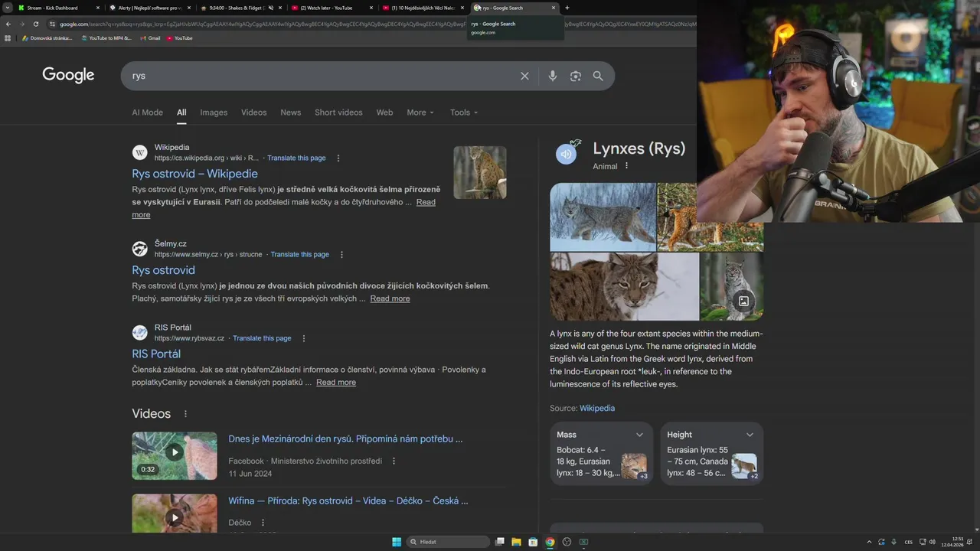Open three-dot menu for the Facebook video result
980x551 pixels.
point(394,461)
